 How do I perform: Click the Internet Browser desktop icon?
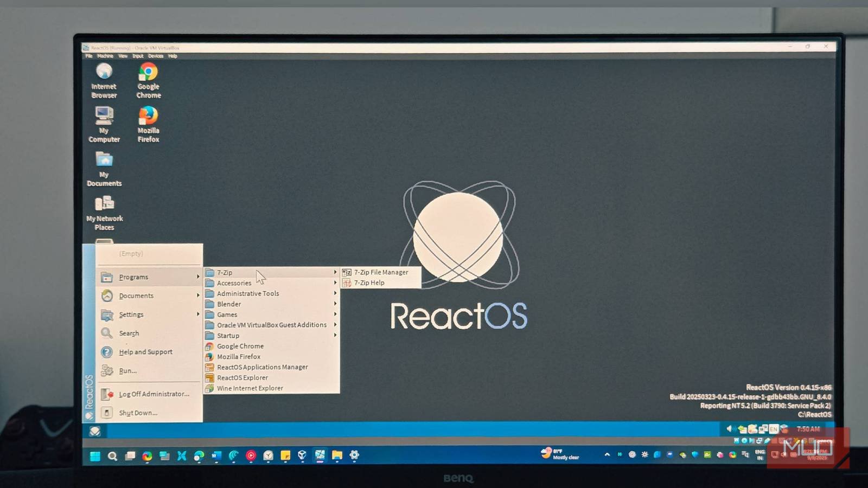point(104,80)
